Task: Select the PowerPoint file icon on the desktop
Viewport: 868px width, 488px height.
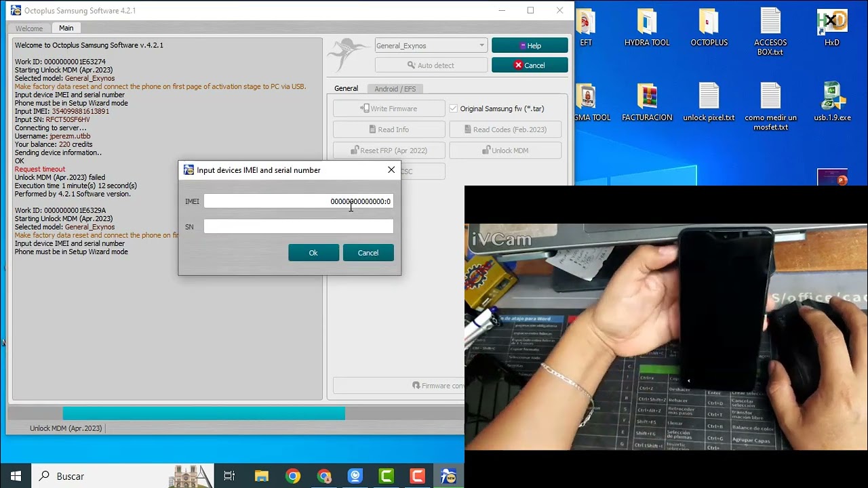Action: point(833,177)
